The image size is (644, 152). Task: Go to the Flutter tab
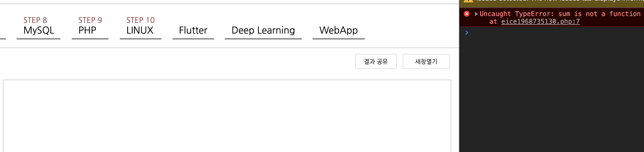coord(193,30)
